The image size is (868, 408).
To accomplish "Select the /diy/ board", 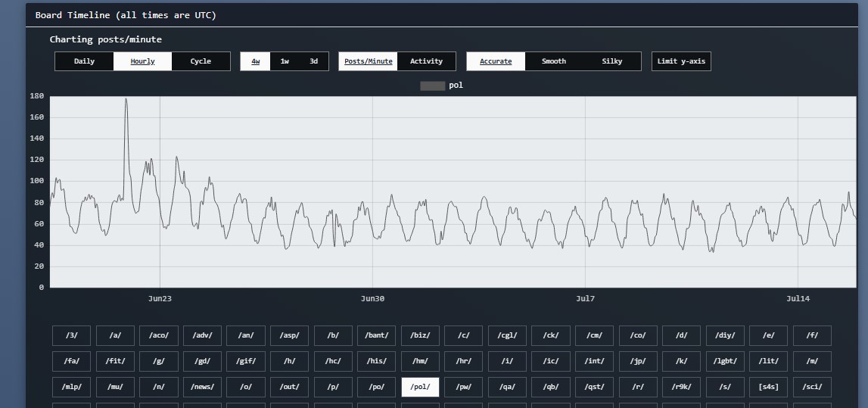I will [725, 335].
